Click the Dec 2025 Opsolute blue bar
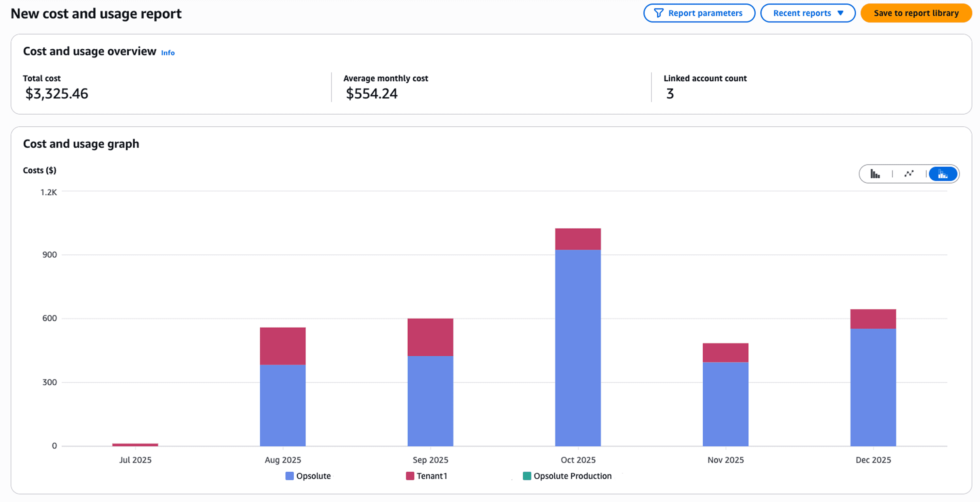Viewport: 980px width, 502px height. [x=873, y=387]
